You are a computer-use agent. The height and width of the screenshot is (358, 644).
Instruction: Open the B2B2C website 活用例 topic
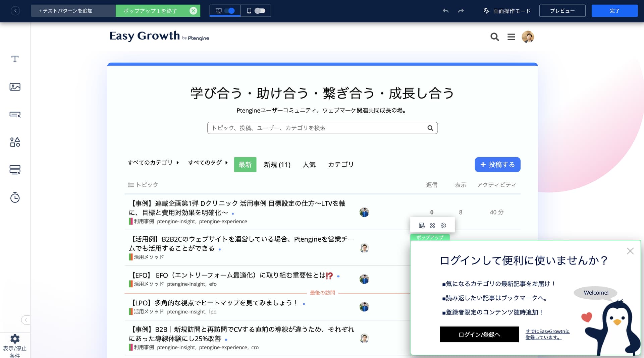(241, 244)
